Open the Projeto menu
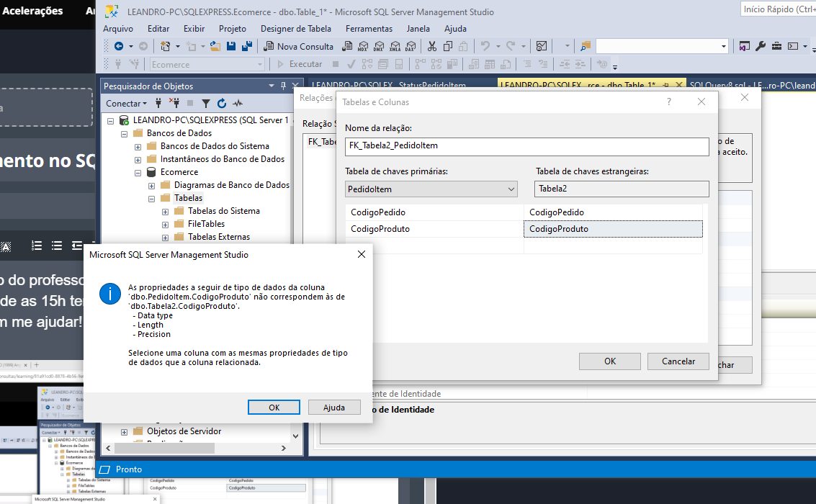Viewport: 816px width, 504px height. pyautogui.click(x=233, y=29)
